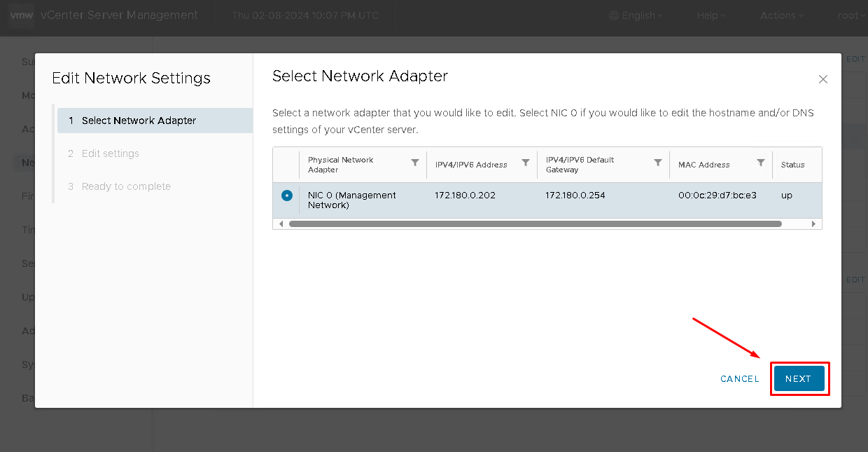Click the table's scroll left arrow
Screen dimensions: 868x452
281,224
